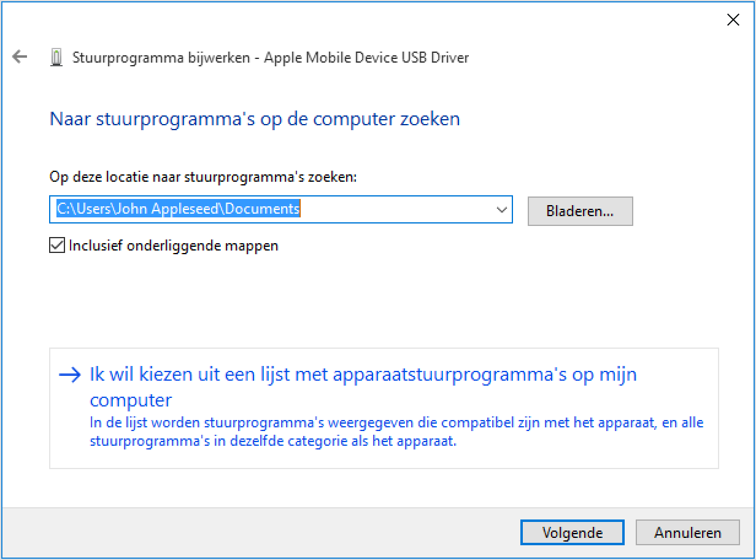This screenshot has height=560, width=756.
Task: Click the Stuurprogramma bijwerken title text
Action: click(161, 58)
